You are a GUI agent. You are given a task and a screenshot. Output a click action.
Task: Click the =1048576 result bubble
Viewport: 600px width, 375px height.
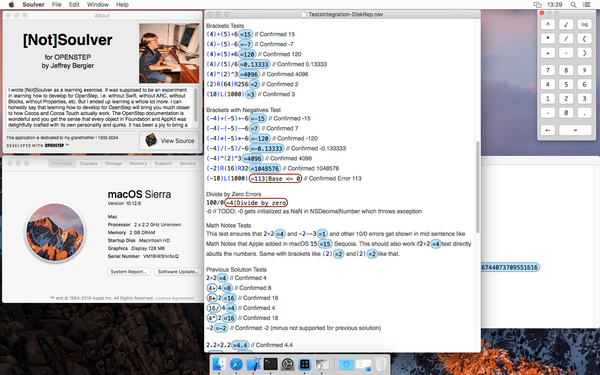coord(265,168)
